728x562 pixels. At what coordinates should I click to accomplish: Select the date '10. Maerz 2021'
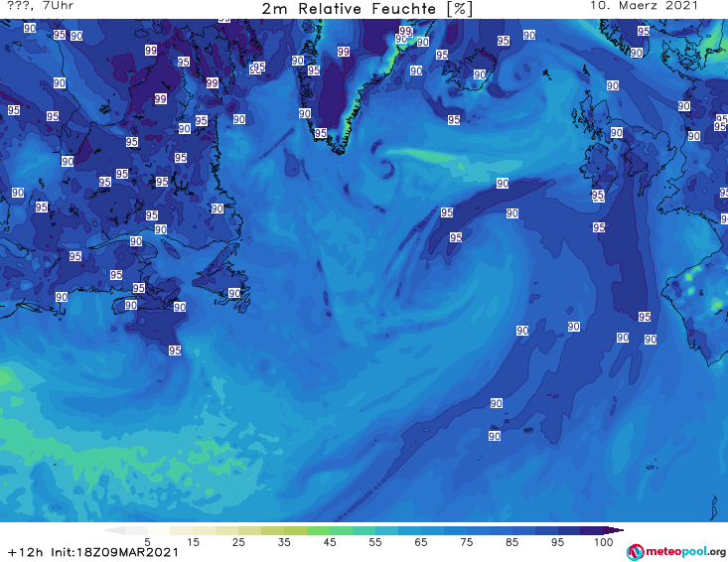pyautogui.click(x=644, y=6)
